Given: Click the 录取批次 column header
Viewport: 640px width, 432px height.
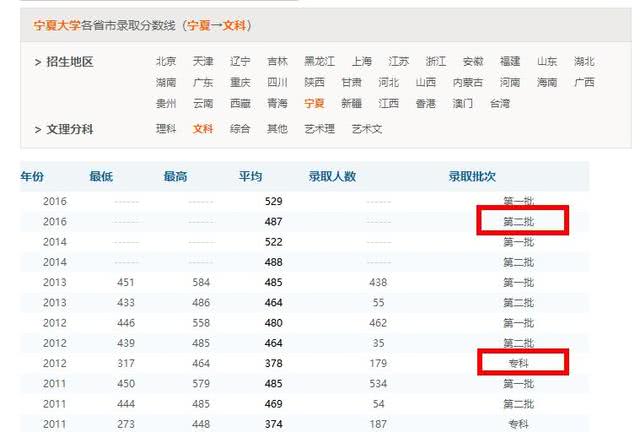Looking at the screenshot, I should (472, 176).
